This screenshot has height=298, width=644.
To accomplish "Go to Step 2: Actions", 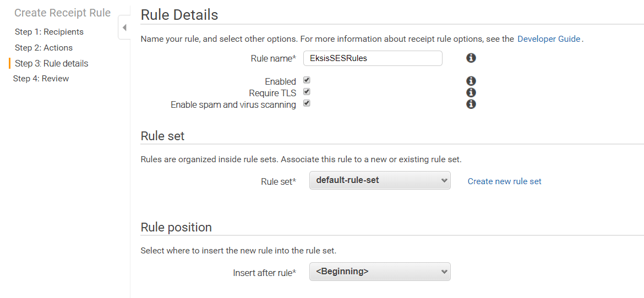I will (x=43, y=48).
